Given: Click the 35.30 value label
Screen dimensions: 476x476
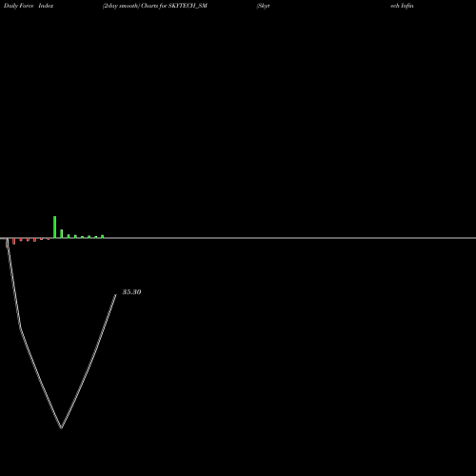Looking at the screenshot, I should point(131,292).
